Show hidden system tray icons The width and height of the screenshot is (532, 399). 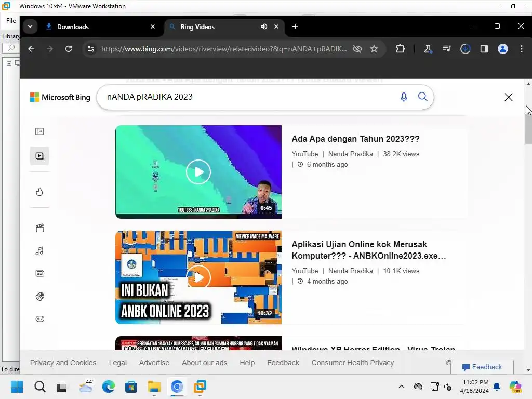click(402, 387)
